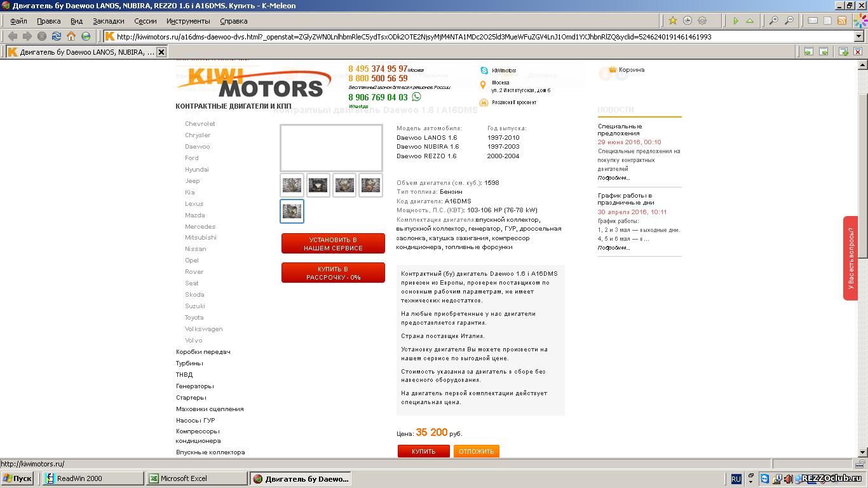Click the green right-arrow Go toolbar icon
868x488 pixels.
735,21
